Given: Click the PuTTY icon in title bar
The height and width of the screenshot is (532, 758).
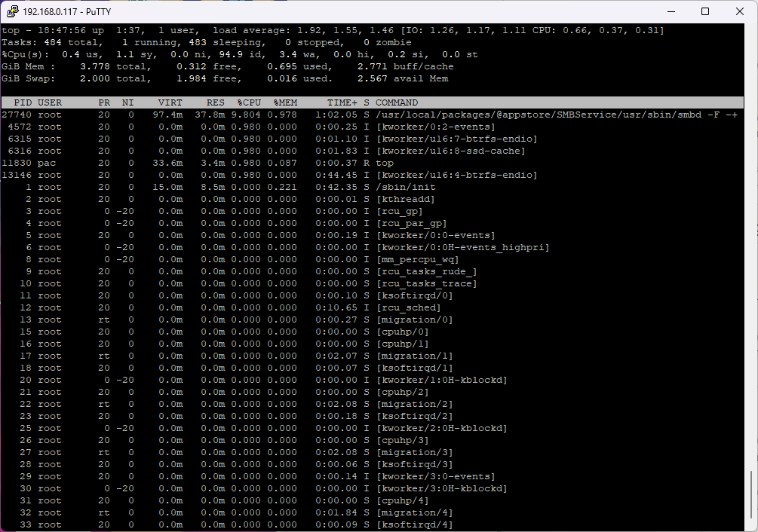Looking at the screenshot, I should click(x=13, y=11).
